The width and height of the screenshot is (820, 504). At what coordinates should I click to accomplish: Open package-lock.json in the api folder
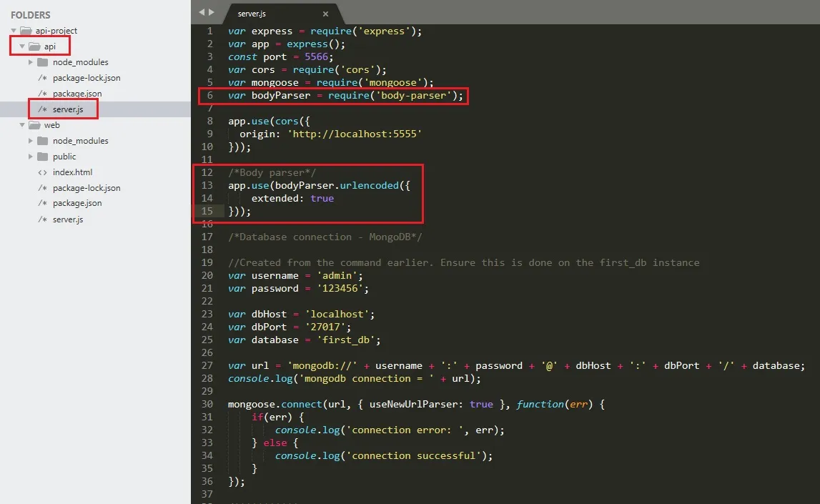(x=87, y=78)
